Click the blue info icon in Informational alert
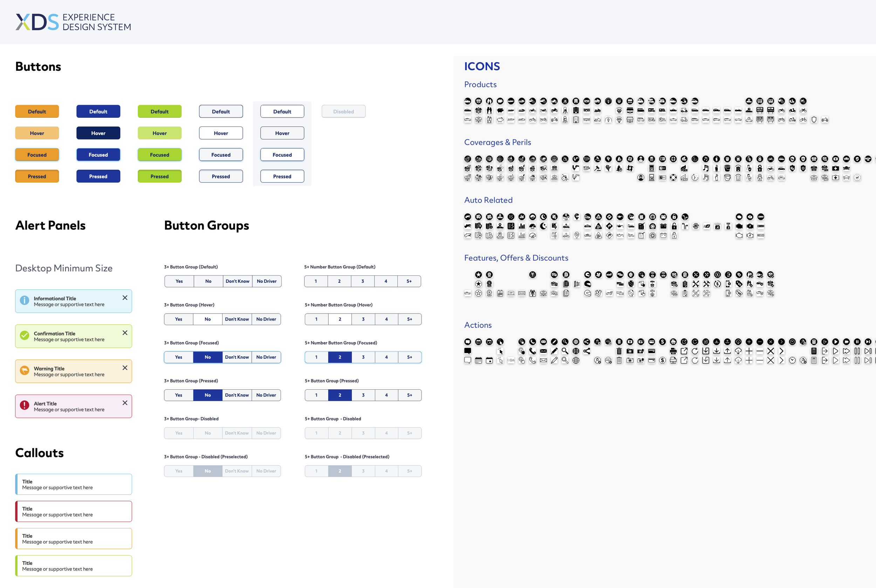Viewport: 876px width, 588px height. (25, 300)
